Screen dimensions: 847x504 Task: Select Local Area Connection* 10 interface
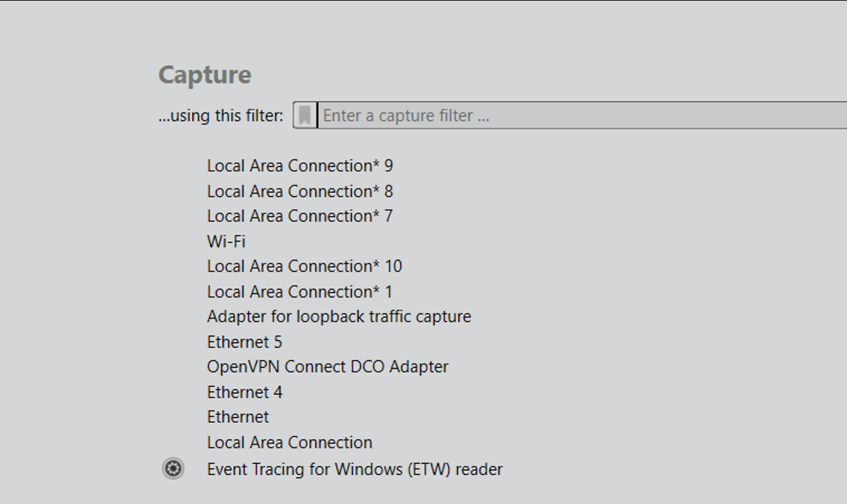coord(305,266)
